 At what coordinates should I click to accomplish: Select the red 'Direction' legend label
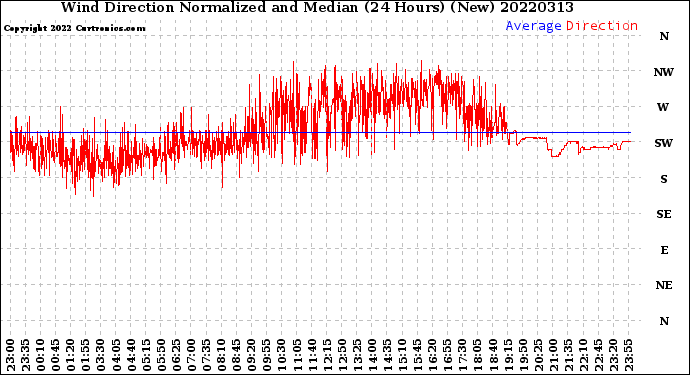coord(602,26)
